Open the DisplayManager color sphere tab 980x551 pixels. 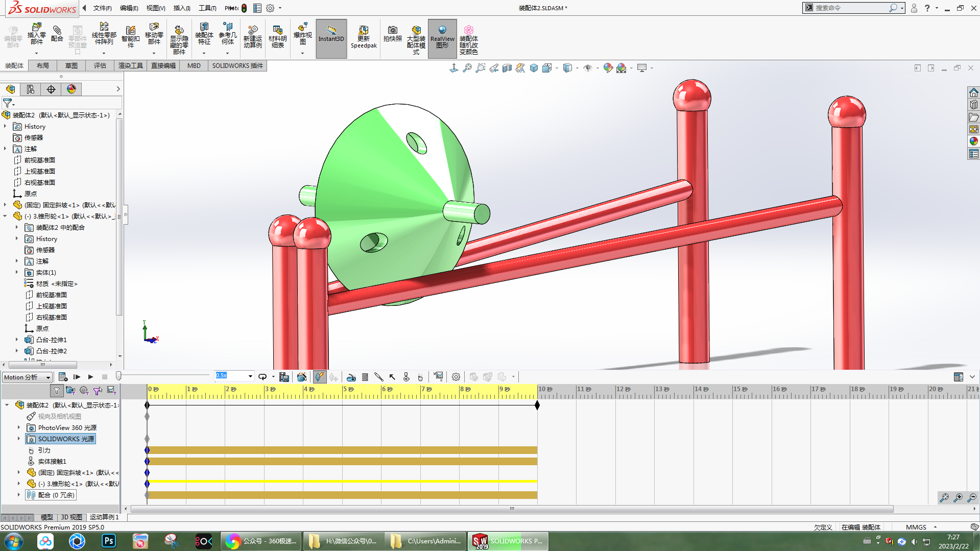[71, 89]
